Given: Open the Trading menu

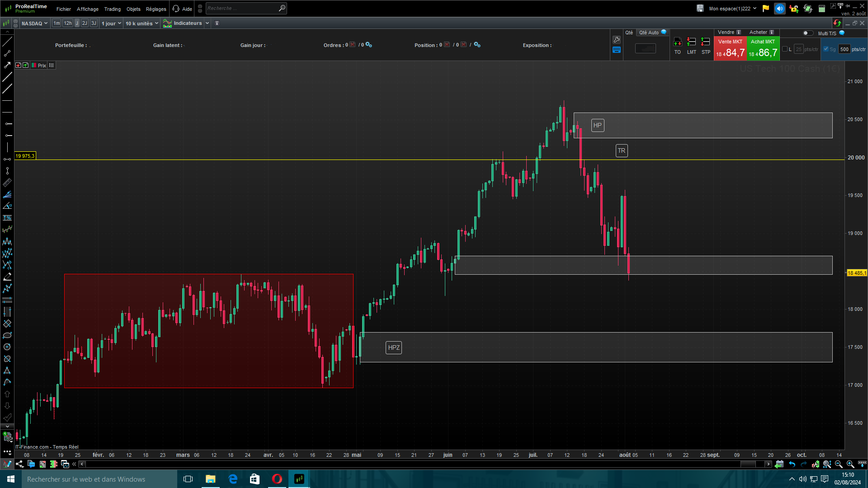Looking at the screenshot, I should tap(112, 9).
